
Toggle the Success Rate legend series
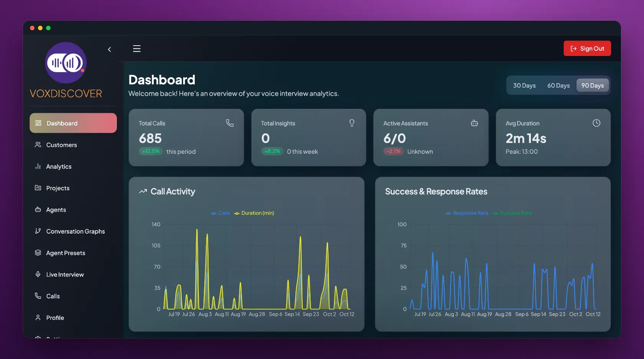[512, 213]
